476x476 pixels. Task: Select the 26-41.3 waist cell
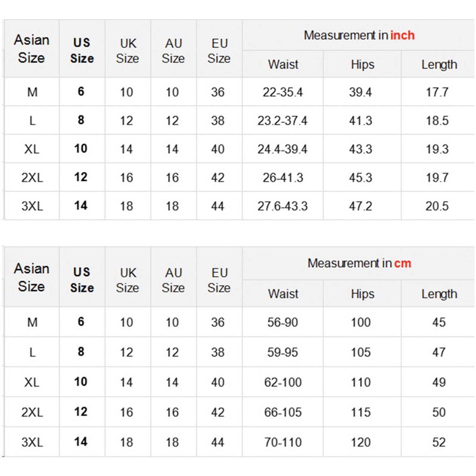click(283, 178)
